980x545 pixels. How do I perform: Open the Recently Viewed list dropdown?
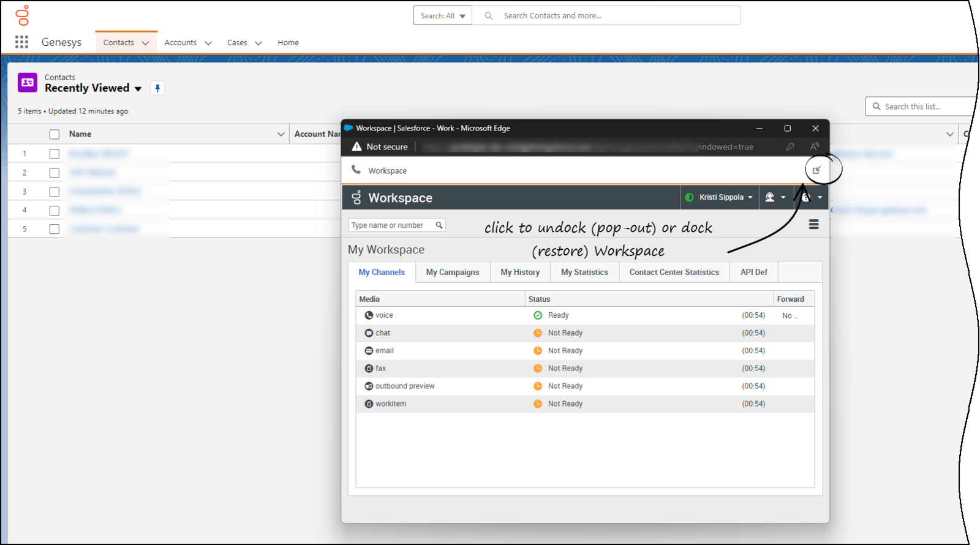click(138, 89)
